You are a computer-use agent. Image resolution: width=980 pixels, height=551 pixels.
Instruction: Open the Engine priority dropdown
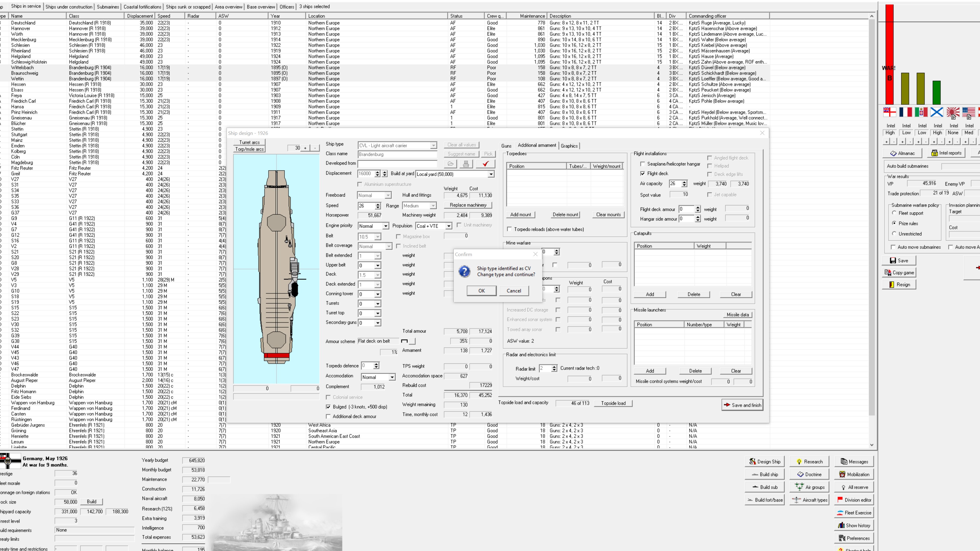coord(385,226)
